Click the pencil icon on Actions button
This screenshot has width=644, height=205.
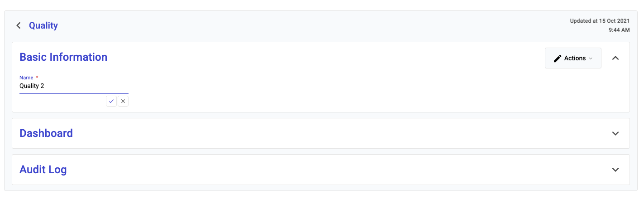[558, 58]
